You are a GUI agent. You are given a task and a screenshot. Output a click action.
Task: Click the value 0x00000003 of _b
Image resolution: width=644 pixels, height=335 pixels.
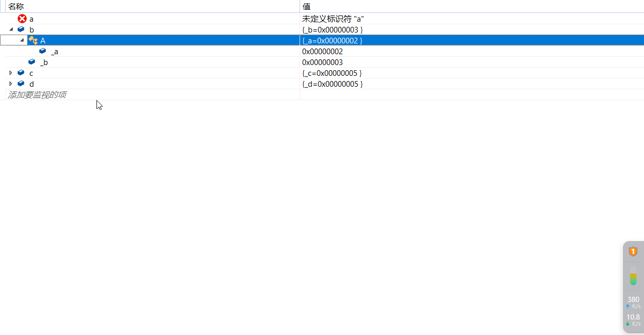(322, 62)
